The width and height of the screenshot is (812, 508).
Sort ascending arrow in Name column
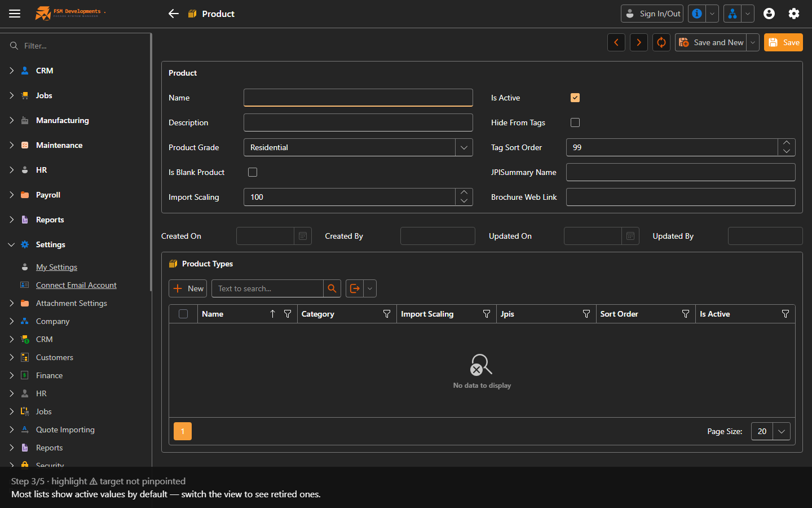click(272, 314)
